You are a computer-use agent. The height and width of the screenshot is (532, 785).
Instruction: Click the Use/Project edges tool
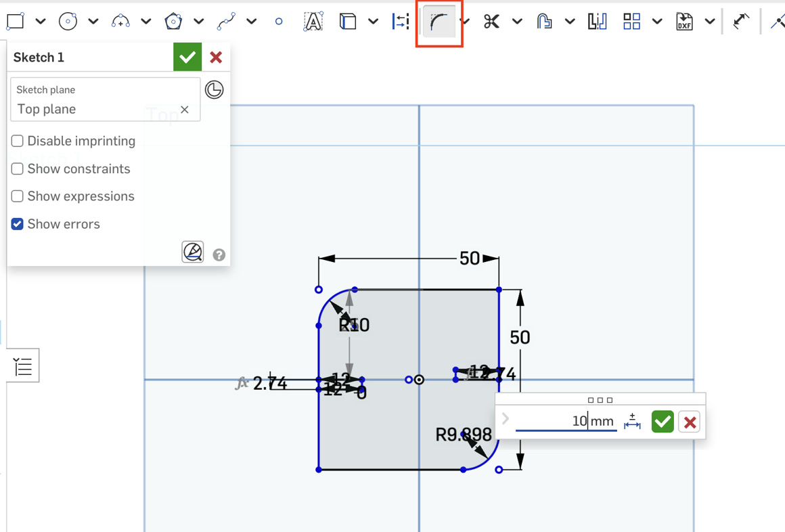[347, 22]
